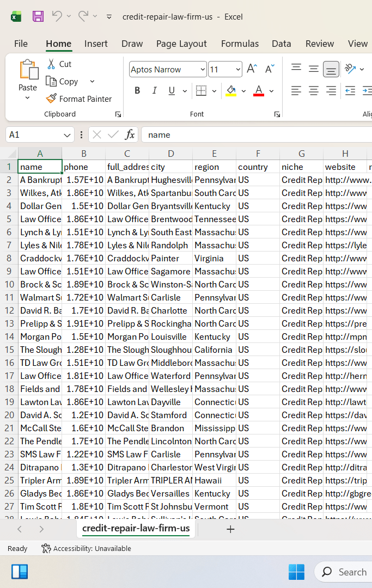Align text left
The image size is (372, 588).
pyautogui.click(x=296, y=90)
